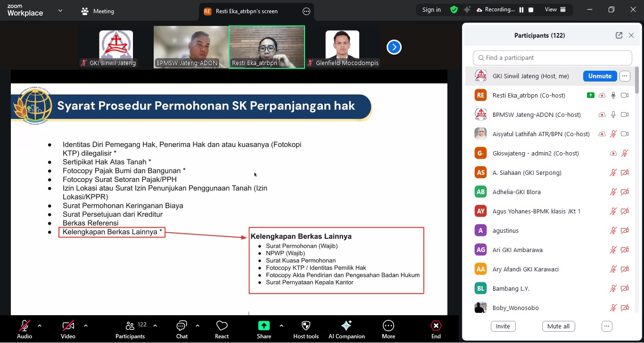Image resolution: width=644 pixels, height=343 pixels.
Task: Toggle the Participants list panel
Action: click(130, 326)
